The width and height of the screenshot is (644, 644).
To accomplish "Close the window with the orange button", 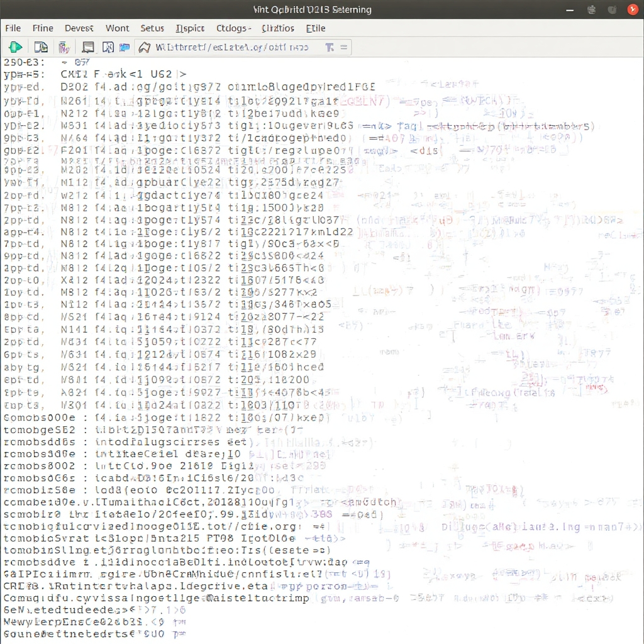I will point(632,9).
